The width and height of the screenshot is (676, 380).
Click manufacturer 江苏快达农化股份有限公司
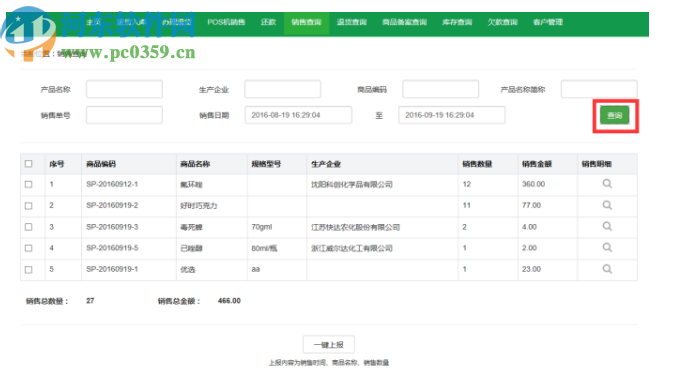coord(355,227)
